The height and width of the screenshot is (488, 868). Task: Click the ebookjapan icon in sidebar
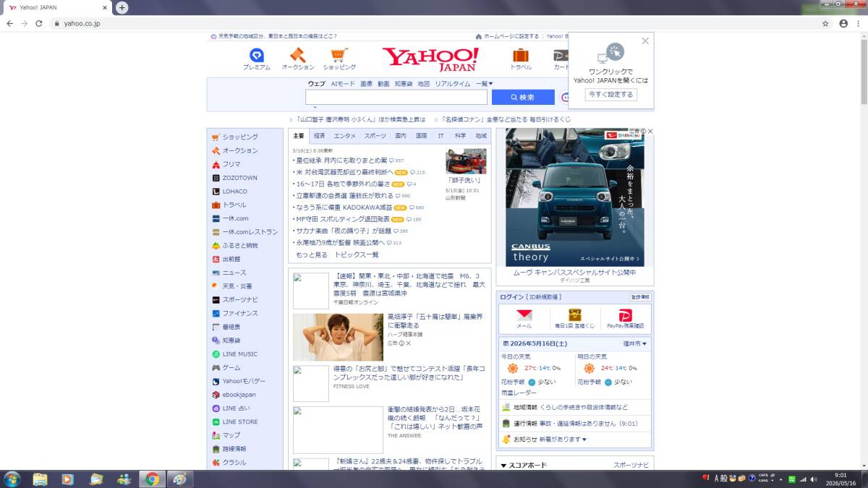click(x=216, y=395)
